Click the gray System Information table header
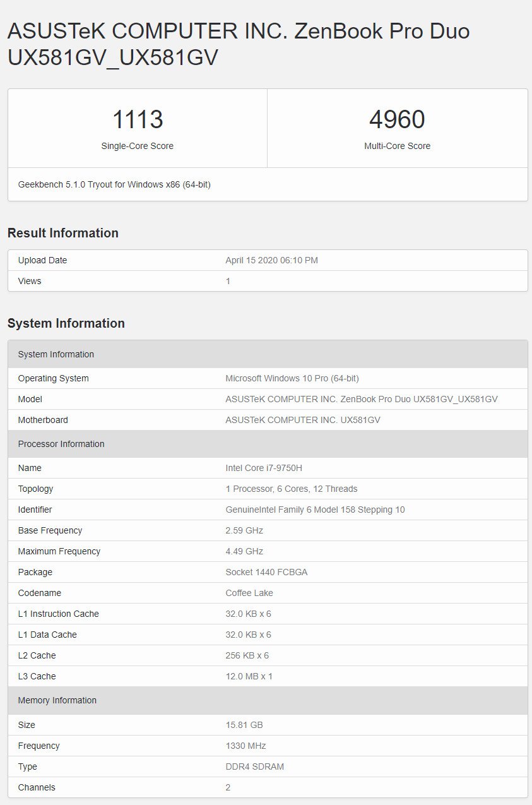Image resolution: width=532 pixels, height=805 pixels. [x=268, y=354]
